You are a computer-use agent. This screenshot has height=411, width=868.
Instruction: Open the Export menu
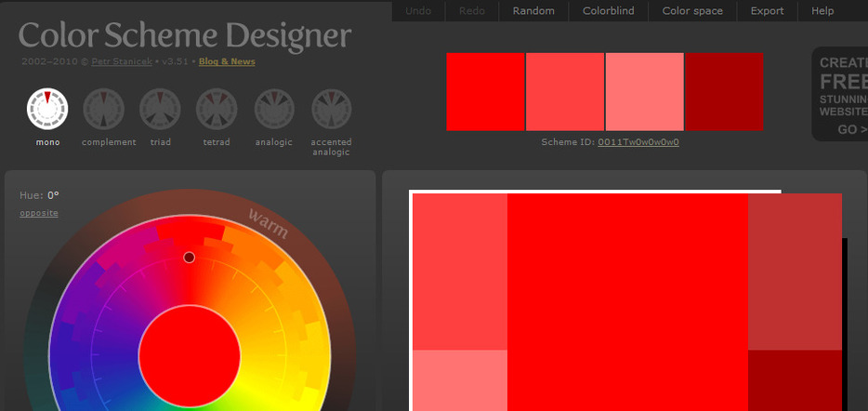coord(768,11)
